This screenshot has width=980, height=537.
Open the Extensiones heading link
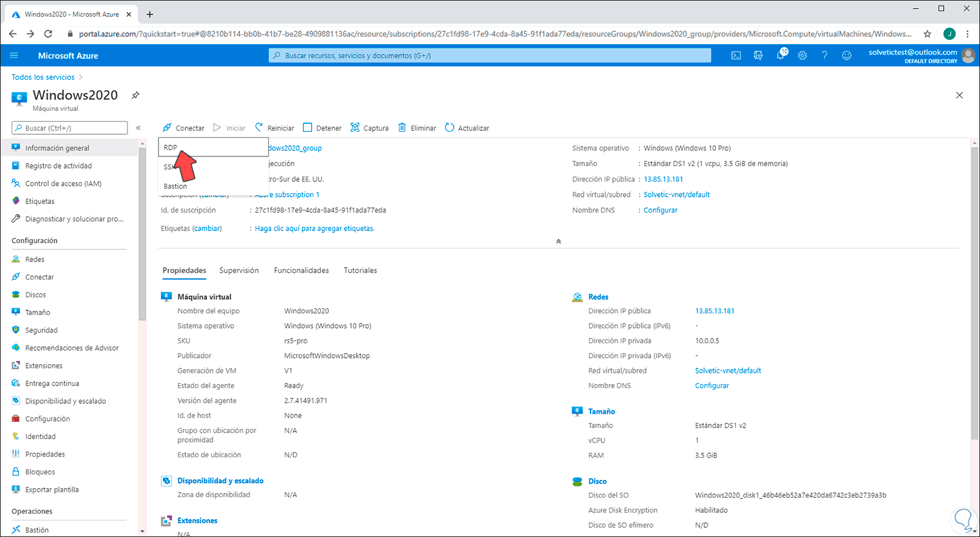[197, 521]
